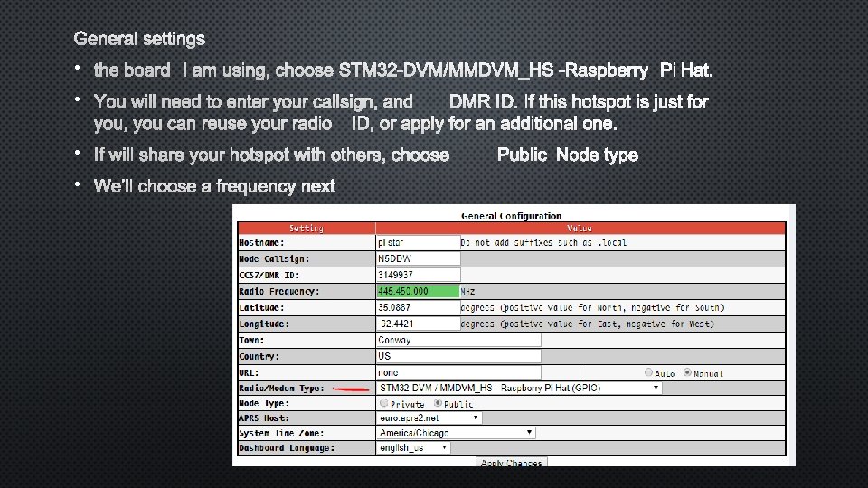Click the Hostname label
868x488 pixels.
pyautogui.click(x=261, y=242)
